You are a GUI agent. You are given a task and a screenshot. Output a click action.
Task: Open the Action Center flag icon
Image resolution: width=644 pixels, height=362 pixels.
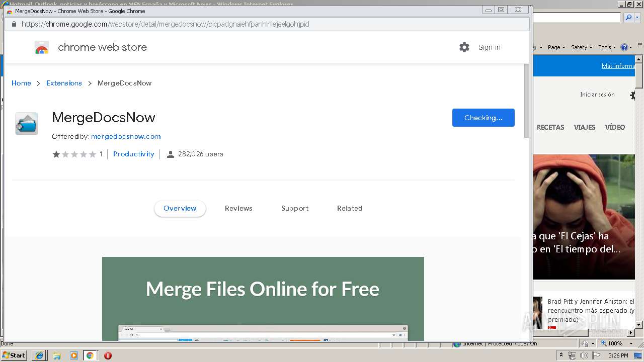click(x=596, y=355)
